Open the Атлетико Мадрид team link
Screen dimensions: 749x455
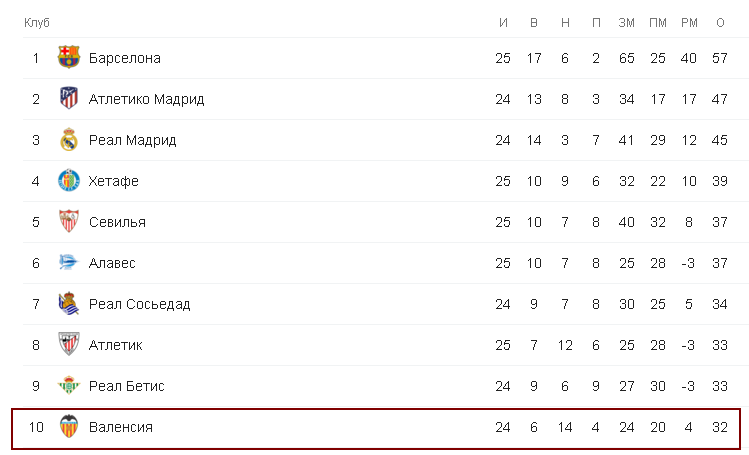(147, 99)
